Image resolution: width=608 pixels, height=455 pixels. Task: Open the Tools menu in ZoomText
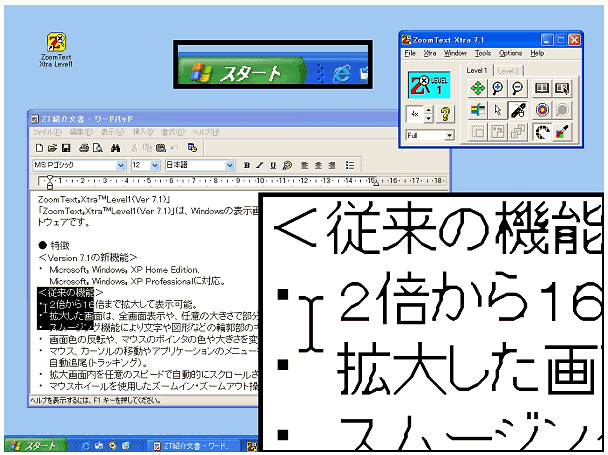483,53
